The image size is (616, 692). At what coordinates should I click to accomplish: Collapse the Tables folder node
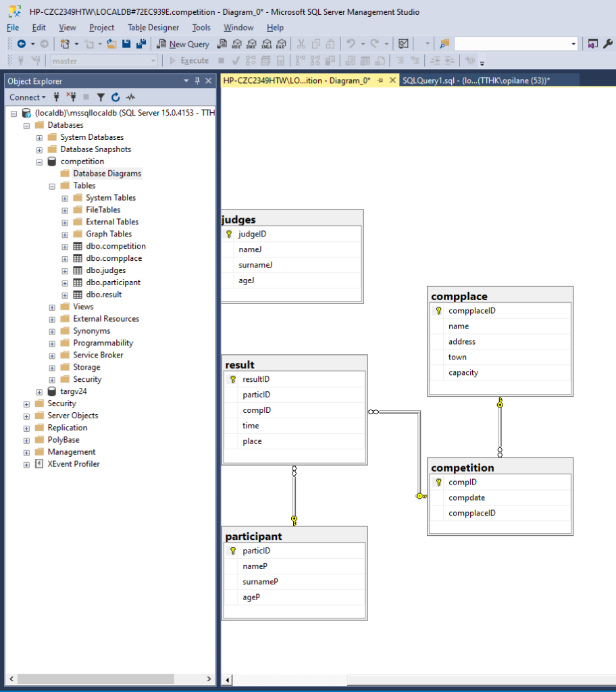coord(52,186)
